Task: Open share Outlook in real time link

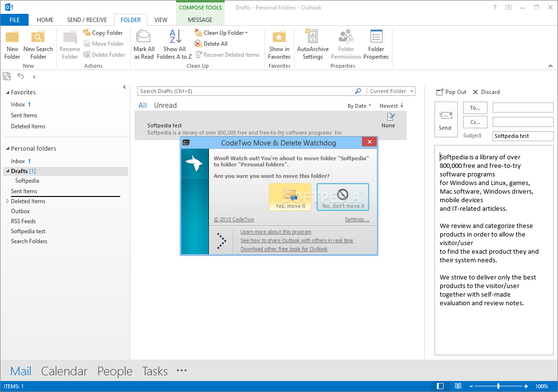Action: pos(297,240)
